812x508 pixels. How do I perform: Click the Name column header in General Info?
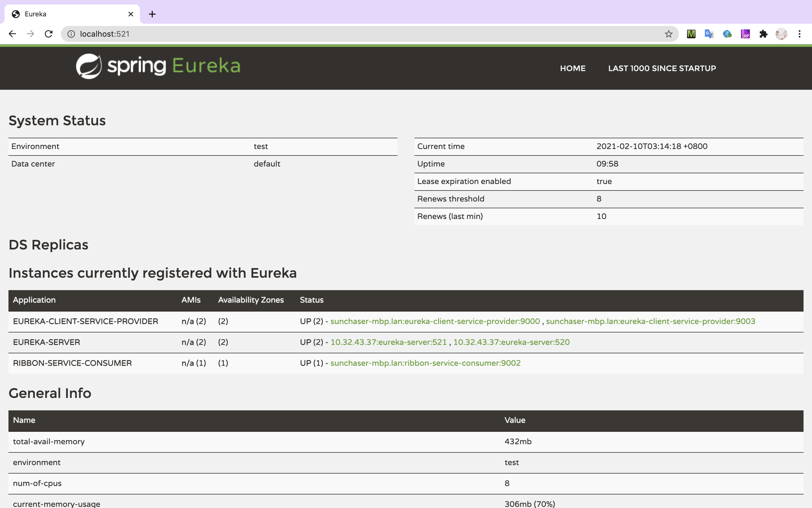tap(24, 420)
